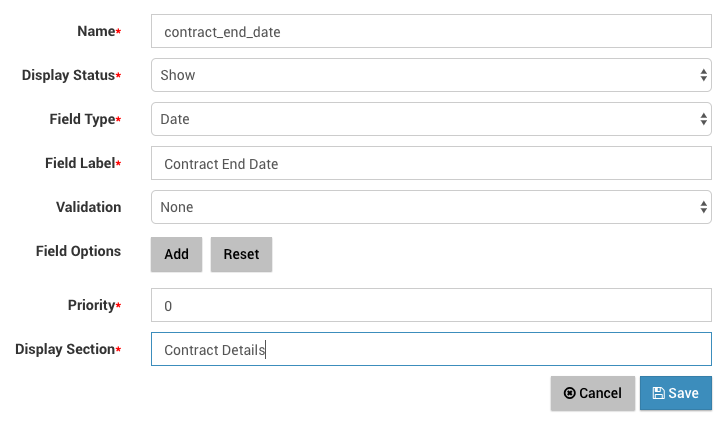Click the blue Save button text
Screen dimensions: 728x424
[x=684, y=394]
